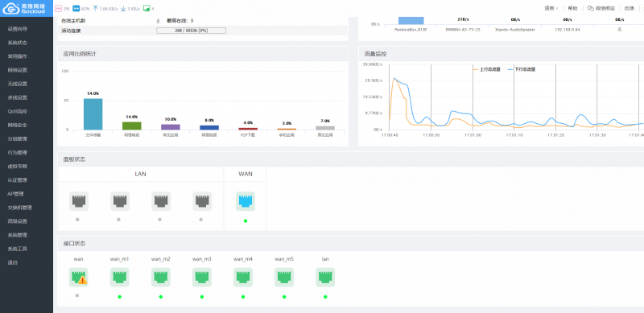The width and height of the screenshot is (644, 313).
Task: Click the tallest 54.0% bar in chart
Action: [93, 114]
